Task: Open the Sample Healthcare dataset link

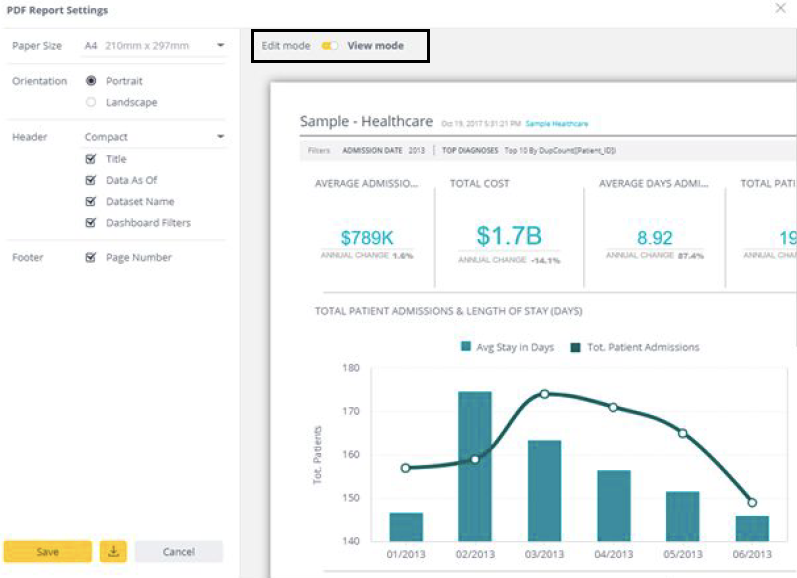Action: coord(557,124)
